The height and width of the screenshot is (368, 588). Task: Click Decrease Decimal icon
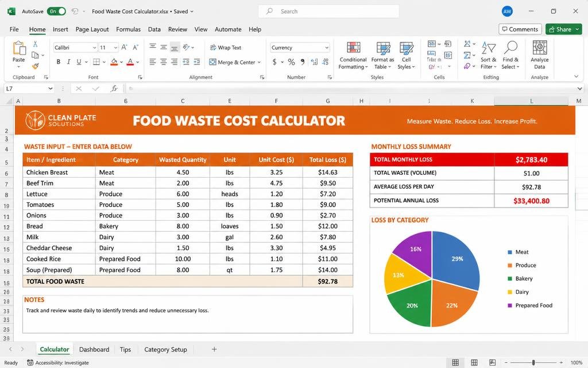pyautogui.click(x=326, y=62)
